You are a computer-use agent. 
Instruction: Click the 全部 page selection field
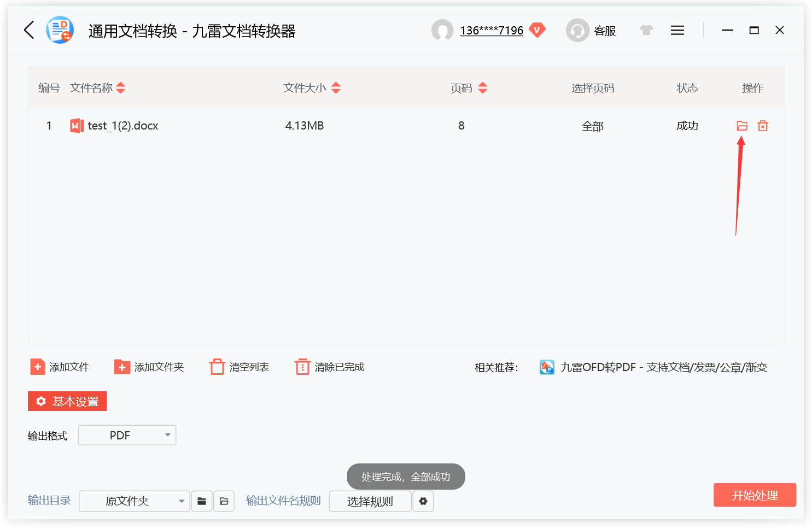click(x=593, y=126)
